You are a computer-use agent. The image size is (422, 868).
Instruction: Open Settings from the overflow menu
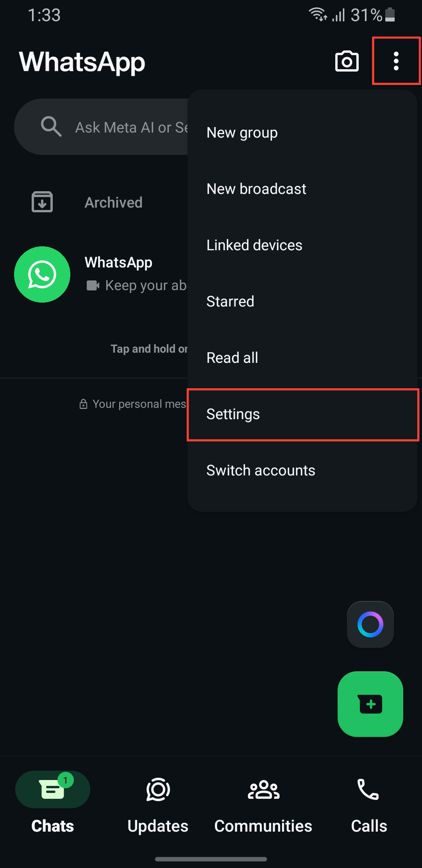click(303, 414)
